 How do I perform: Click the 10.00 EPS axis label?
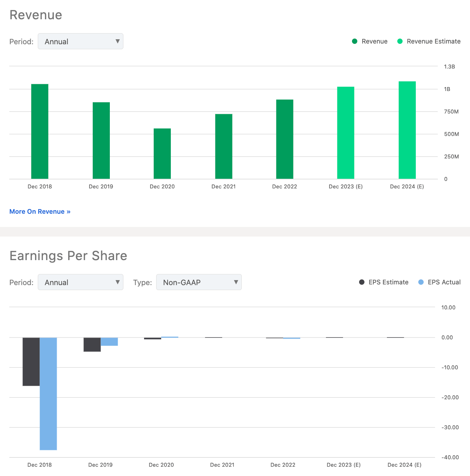click(x=448, y=308)
